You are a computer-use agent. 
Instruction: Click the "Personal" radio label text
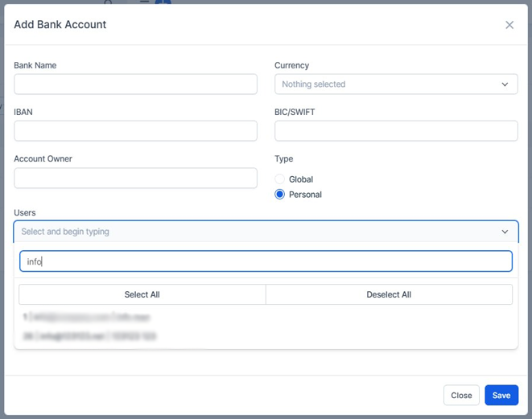pos(305,195)
